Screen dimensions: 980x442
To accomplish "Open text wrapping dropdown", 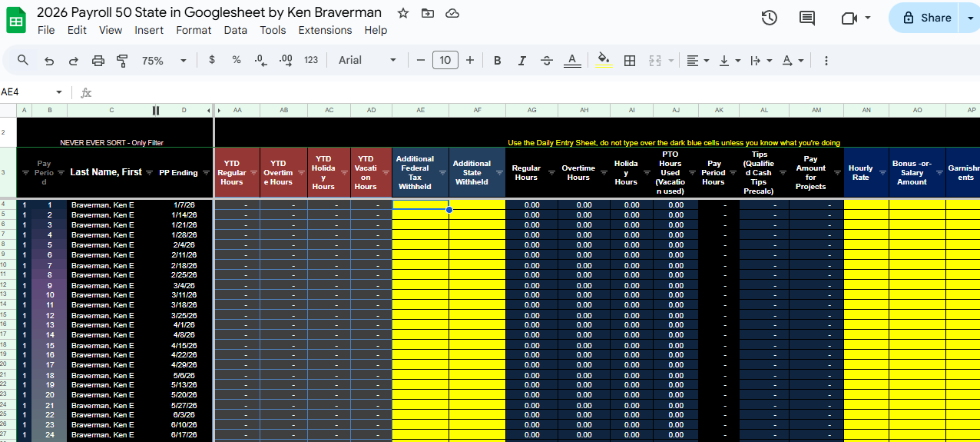I will click(760, 60).
